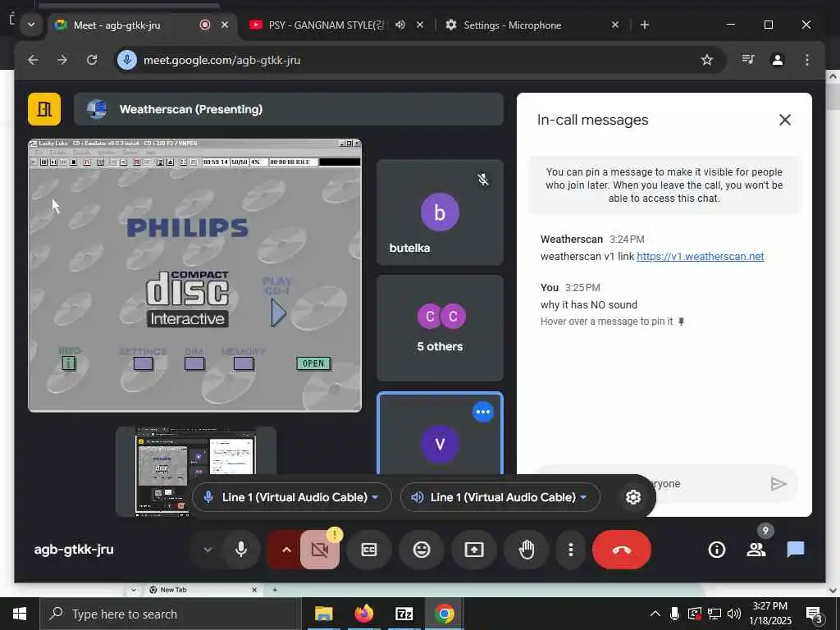Screen dimensions: 840x630
Task: Open volume control in system tray
Action: point(734,614)
